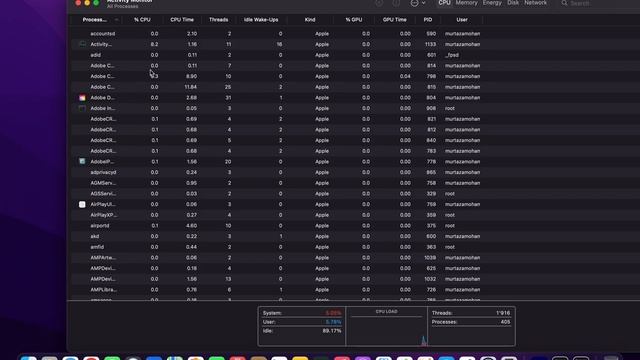This screenshot has width=640, height=360.
Task: Switch to the CPU tab
Action: click(x=444, y=3)
